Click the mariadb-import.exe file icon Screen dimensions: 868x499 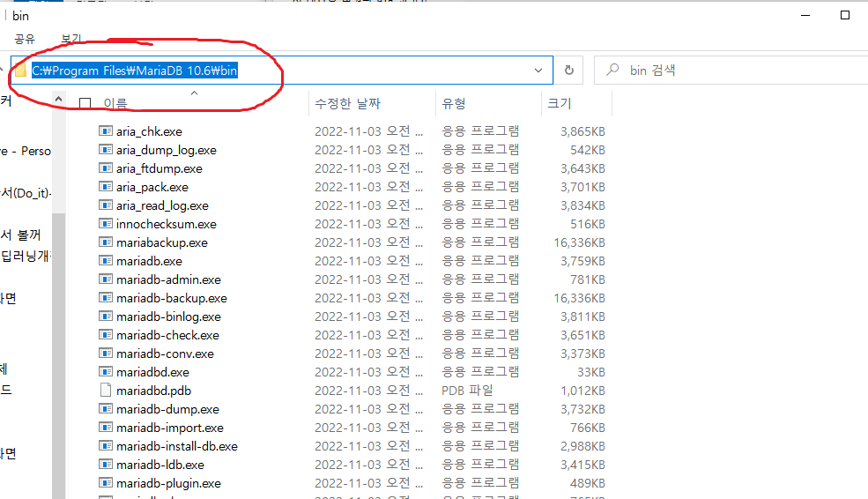(x=106, y=428)
